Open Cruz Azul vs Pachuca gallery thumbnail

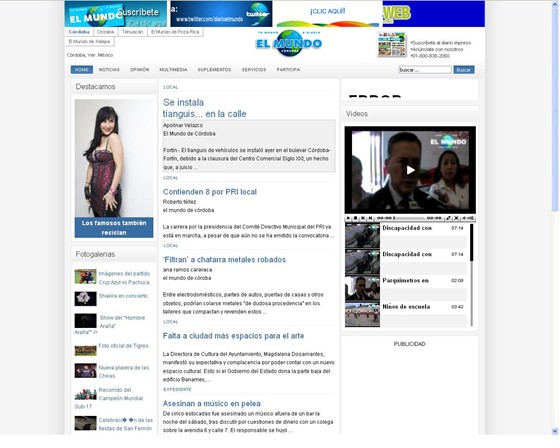coord(85,277)
